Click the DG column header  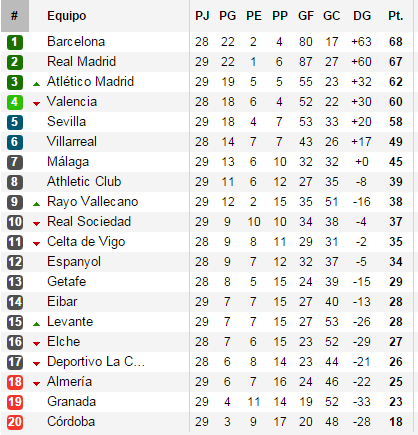[362, 16]
